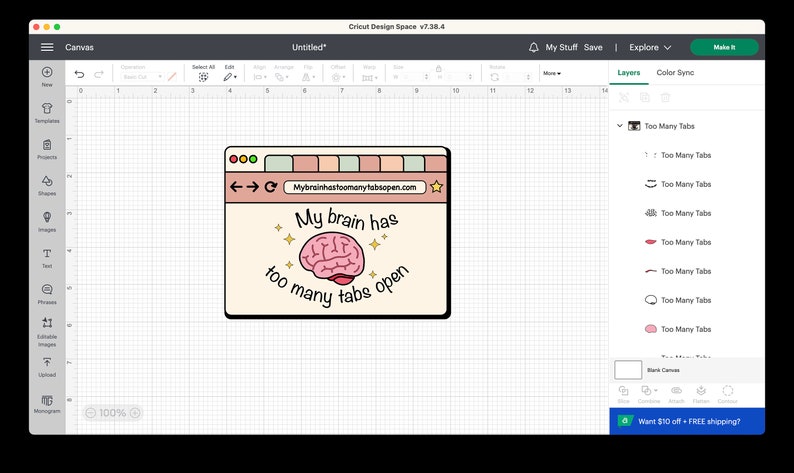
Task: Click the $10 off free shipping banner
Action: tap(687, 421)
